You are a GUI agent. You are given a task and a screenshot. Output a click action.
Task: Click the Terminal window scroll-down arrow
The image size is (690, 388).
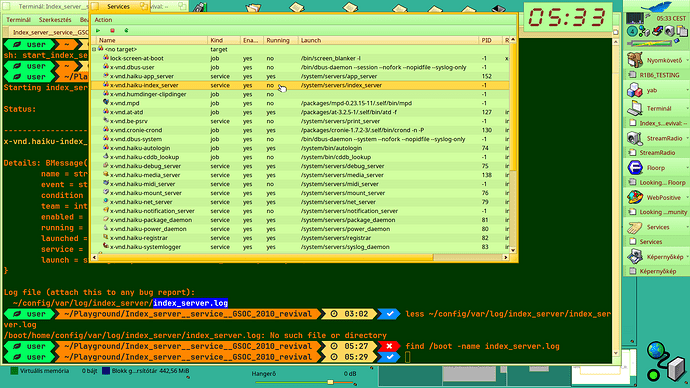616,353
